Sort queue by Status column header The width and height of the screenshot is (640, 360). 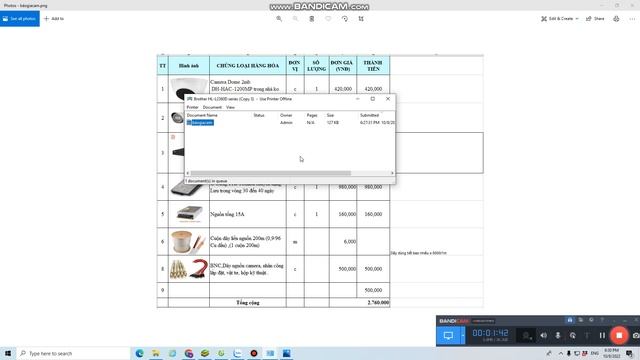259,116
